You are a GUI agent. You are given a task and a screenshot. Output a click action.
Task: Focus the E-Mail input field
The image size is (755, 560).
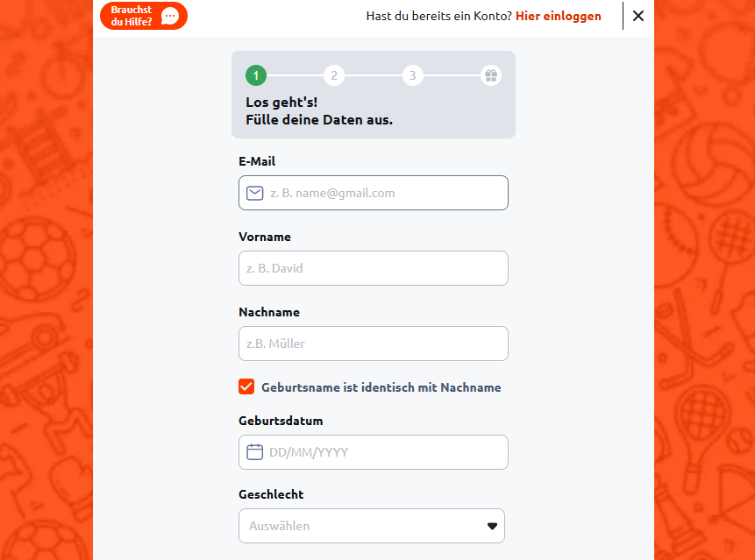tap(374, 193)
